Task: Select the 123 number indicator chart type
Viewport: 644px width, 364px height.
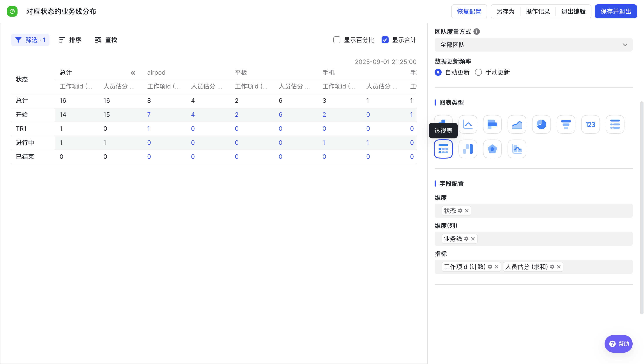Action: (590, 124)
